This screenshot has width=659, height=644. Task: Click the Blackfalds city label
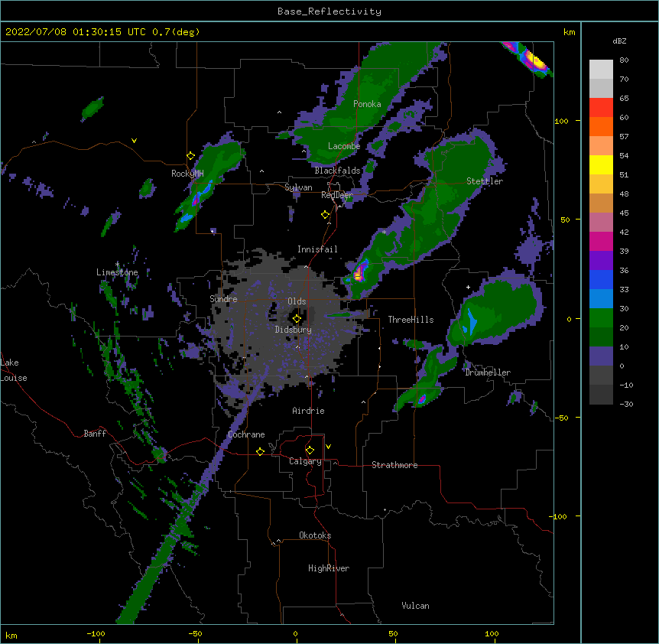click(x=337, y=171)
